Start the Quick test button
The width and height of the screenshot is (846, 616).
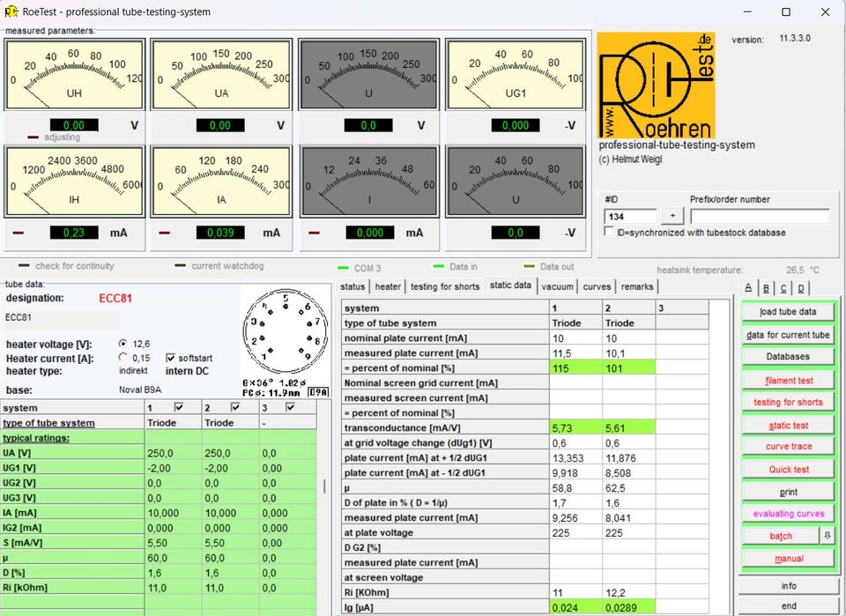pyautogui.click(x=788, y=470)
